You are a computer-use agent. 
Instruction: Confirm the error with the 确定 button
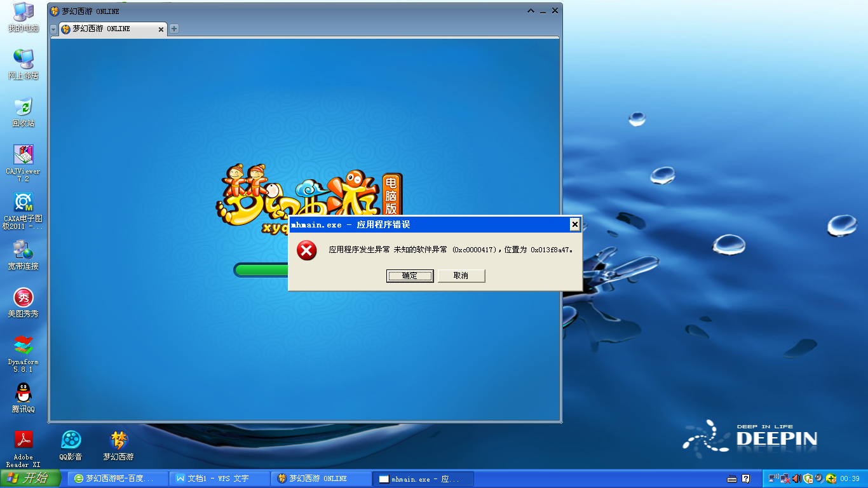(x=410, y=276)
